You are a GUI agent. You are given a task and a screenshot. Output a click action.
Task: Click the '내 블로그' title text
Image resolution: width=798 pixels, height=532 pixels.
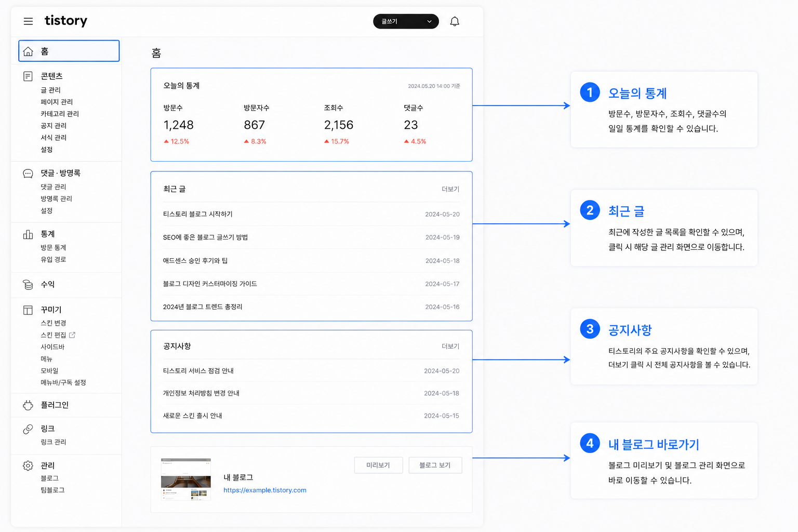coord(238,477)
